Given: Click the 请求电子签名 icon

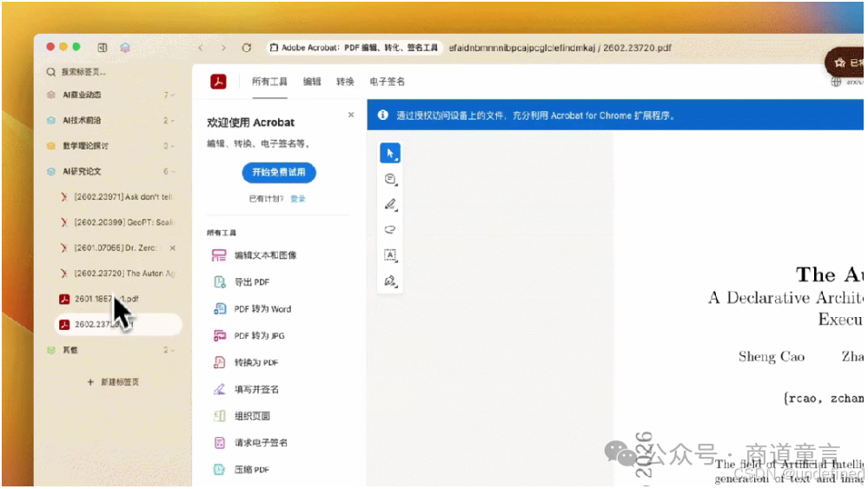Looking at the screenshot, I should pos(219,443).
